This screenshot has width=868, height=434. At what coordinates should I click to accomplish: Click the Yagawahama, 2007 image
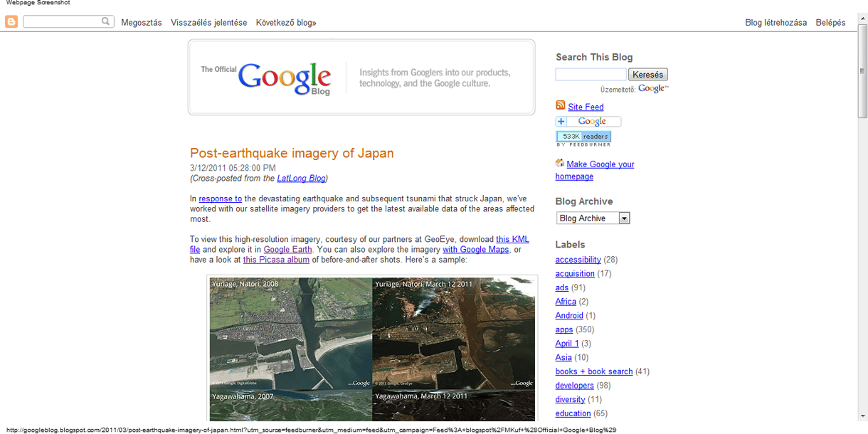(291, 406)
